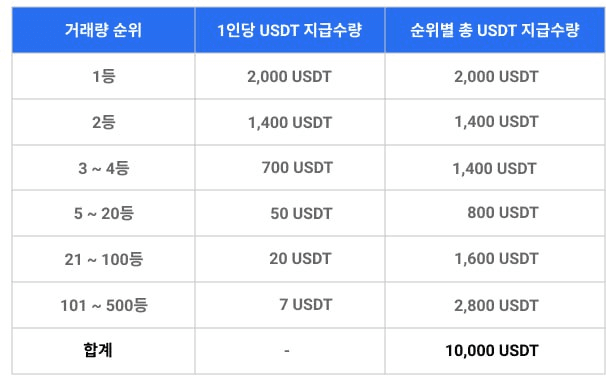The image size is (606, 383).
Task: Click the 2,800 USDT total value
Action: (496, 306)
